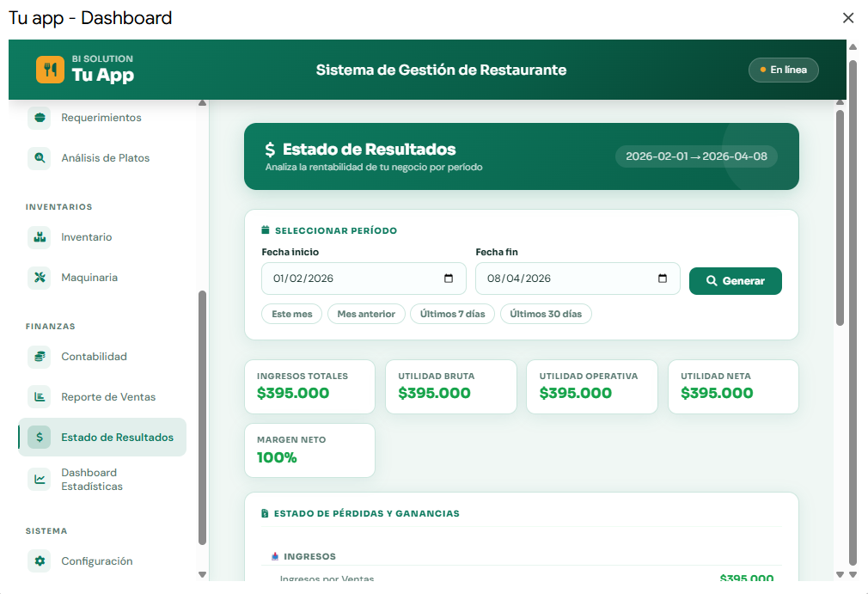
Task: Select Estado de Resultados menu item
Action: pos(102,438)
